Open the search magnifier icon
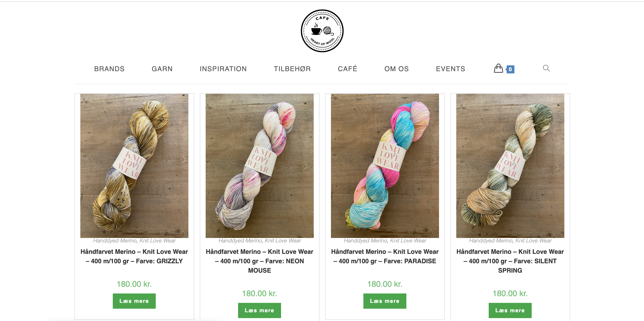The height and width of the screenshot is (321, 644). tap(546, 68)
